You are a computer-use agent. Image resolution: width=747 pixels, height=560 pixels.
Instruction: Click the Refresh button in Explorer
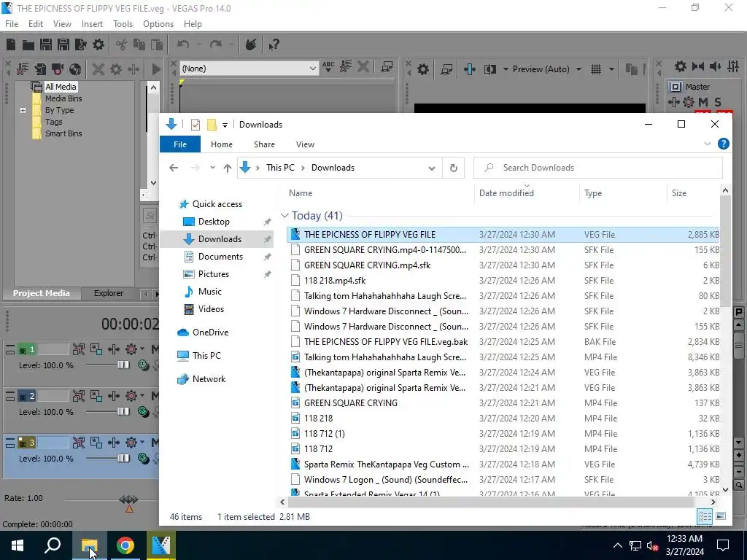tap(454, 168)
